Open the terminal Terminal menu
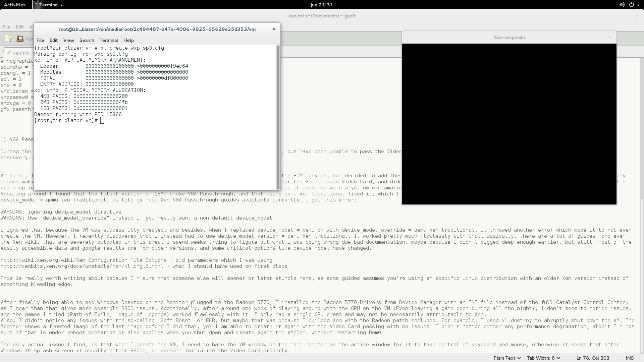Image resolution: width=644 pixels, height=362 pixels. pyautogui.click(x=109, y=40)
